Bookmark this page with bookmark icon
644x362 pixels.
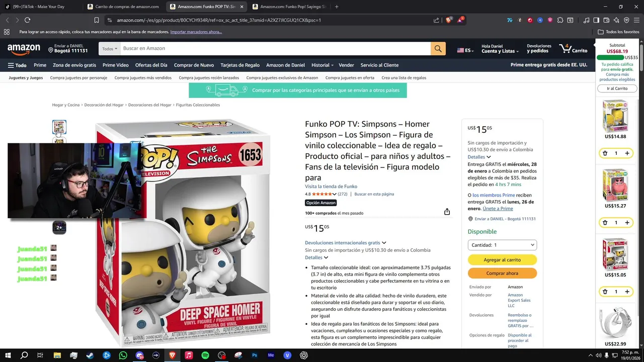coord(96,20)
